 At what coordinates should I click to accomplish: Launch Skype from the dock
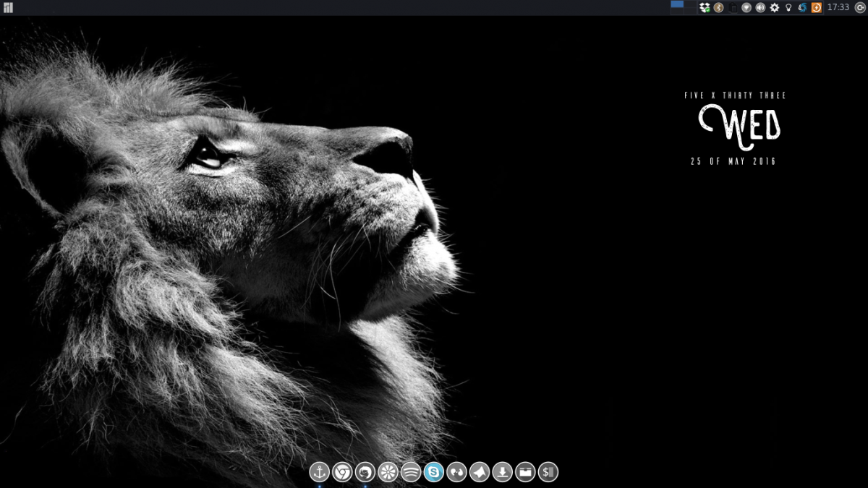coord(434,473)
